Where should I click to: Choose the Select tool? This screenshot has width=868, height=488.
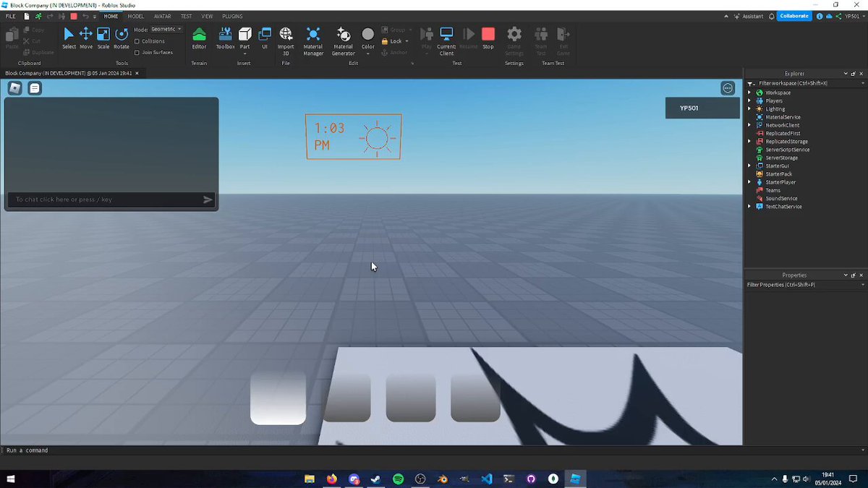coord(69,38)
